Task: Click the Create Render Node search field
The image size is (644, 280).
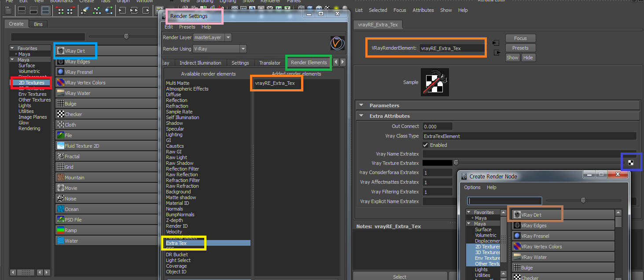Action: coord(504,200)
